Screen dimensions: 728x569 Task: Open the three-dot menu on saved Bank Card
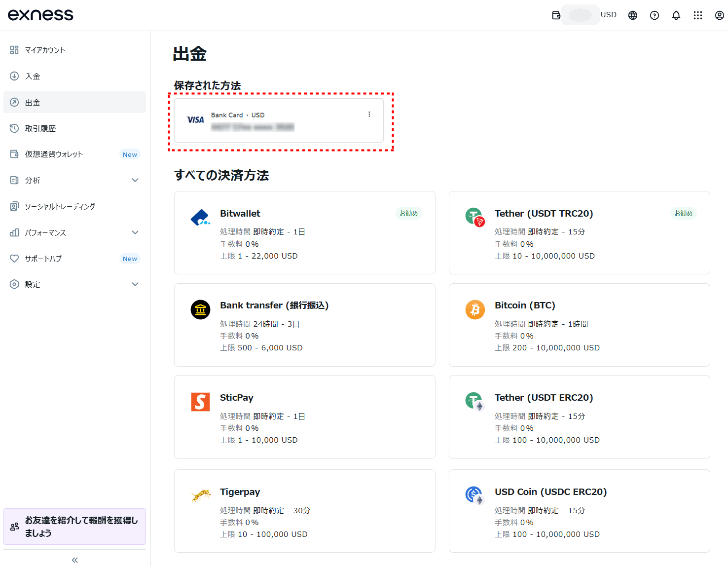[x=369, y=114]
